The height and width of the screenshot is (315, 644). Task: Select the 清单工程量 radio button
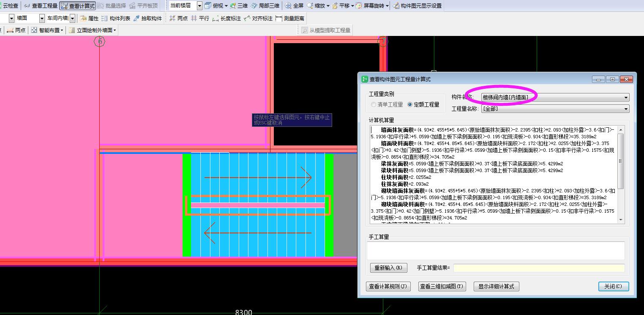click(387, 104)
